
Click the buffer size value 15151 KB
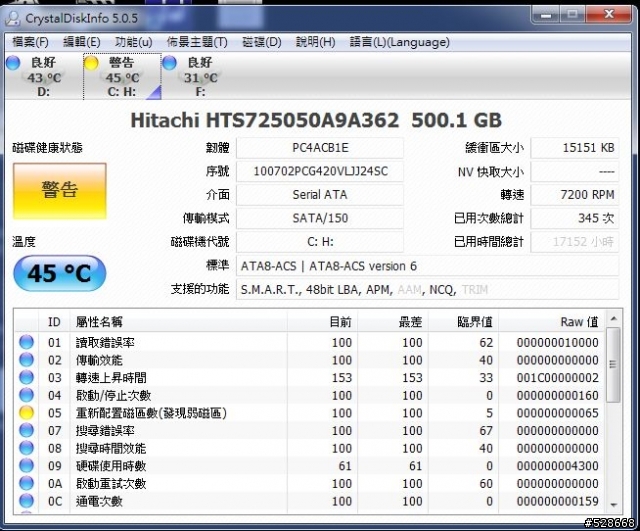pos(575,148)
